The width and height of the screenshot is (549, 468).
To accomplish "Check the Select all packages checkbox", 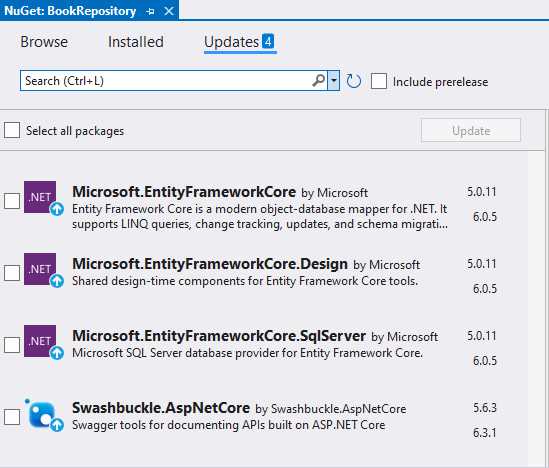I will click(x=12, y=130).
